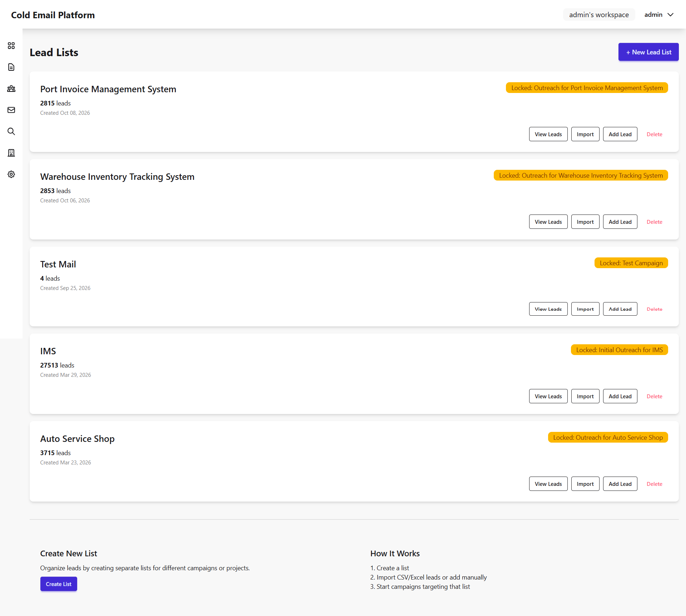Screen dimensions: 686x616
Task: Select admin's workspace switcher
Action: (x=599, y=15)
